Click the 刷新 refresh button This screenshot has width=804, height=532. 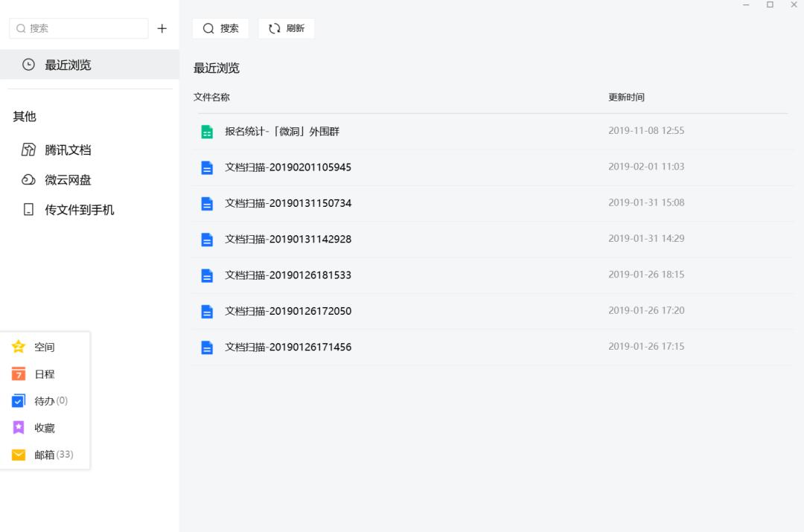(x=286, y=28)
